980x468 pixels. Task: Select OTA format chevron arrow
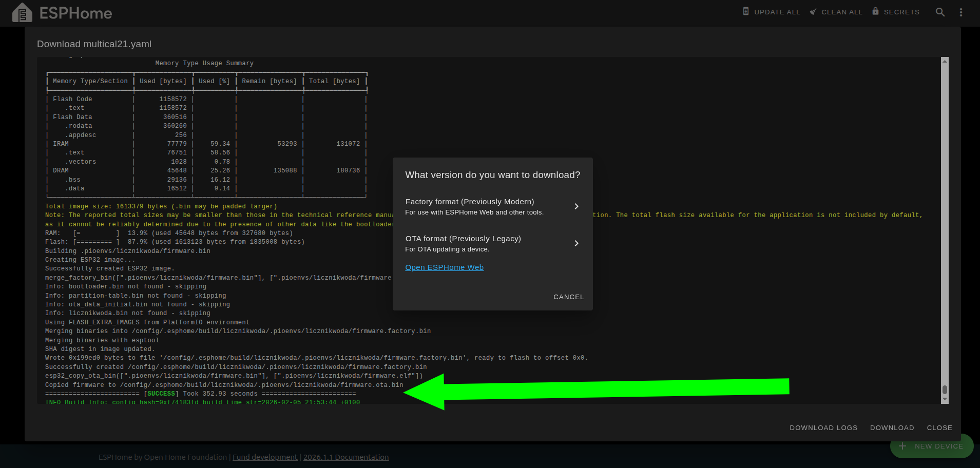pos(577,243)
